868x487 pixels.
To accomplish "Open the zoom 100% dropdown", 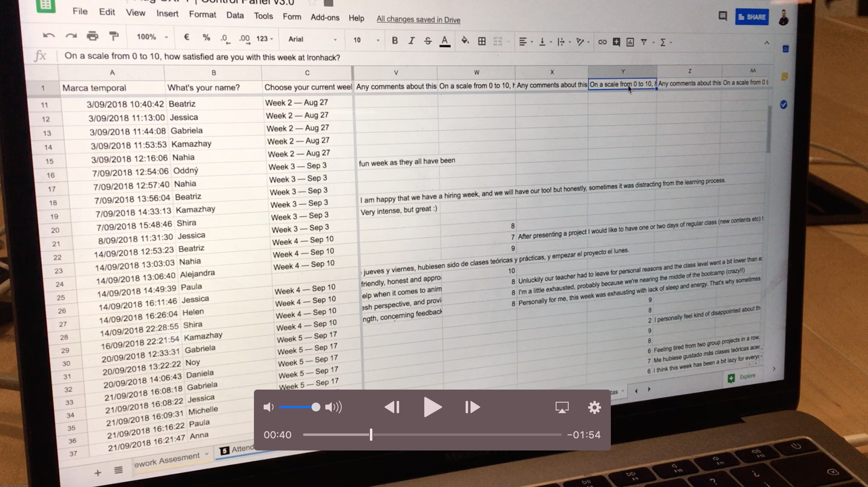I will [152, 37].
